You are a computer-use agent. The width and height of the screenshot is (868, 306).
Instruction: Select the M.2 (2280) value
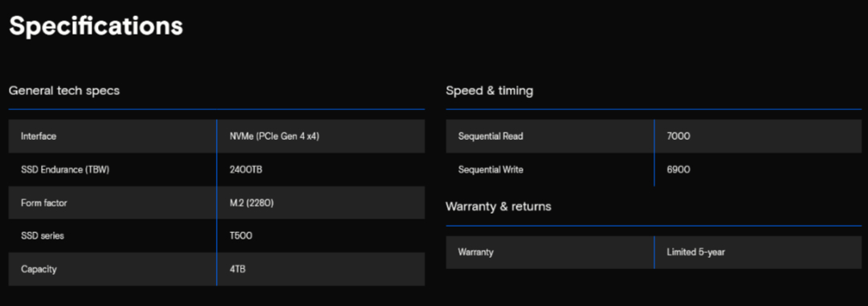click(x=251, y=202)
